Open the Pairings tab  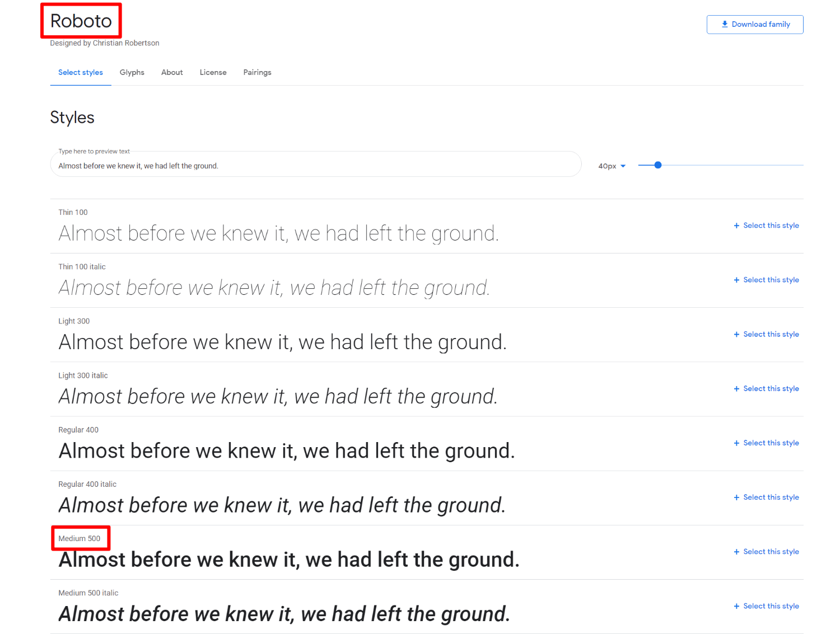tap(257, 72)
